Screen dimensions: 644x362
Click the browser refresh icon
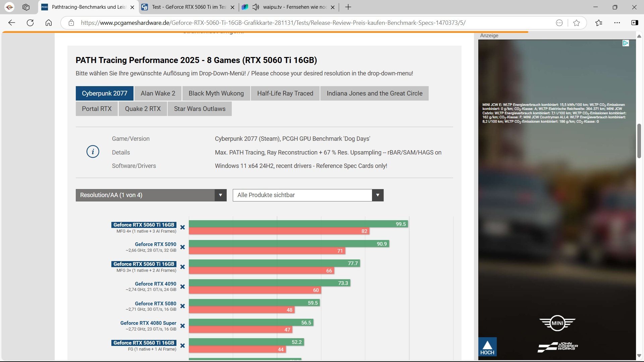tap(30, 23)
